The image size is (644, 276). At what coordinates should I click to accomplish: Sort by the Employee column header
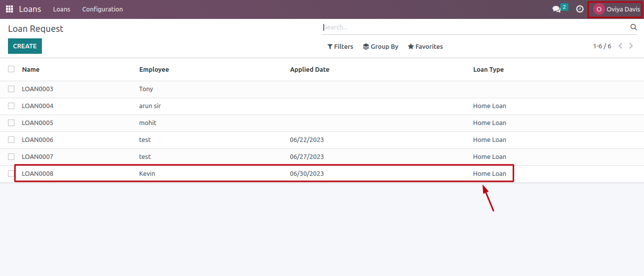coord(154,69)
